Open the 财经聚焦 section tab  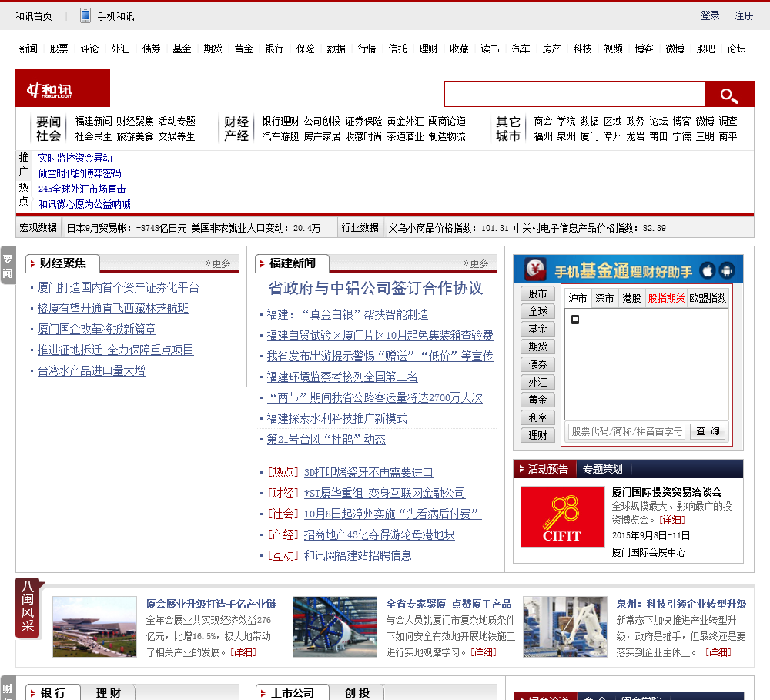62,263
